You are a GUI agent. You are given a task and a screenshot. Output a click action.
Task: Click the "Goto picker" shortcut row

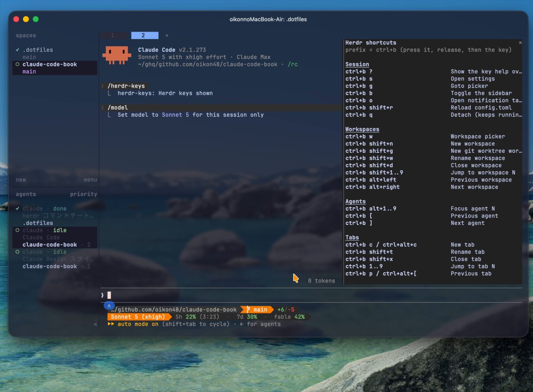click(434, 86)
